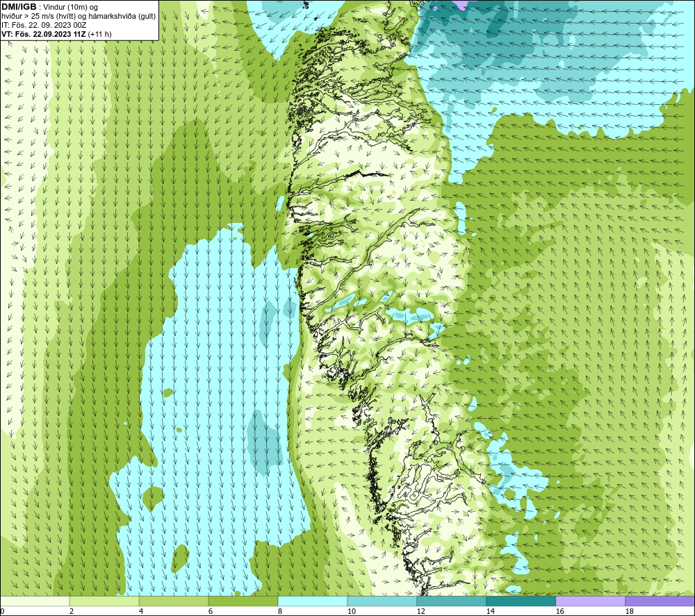Screen dimensions: 695x616
Task: Click the 10–12 m/s turquoise swatch
Action: [382, 601]
